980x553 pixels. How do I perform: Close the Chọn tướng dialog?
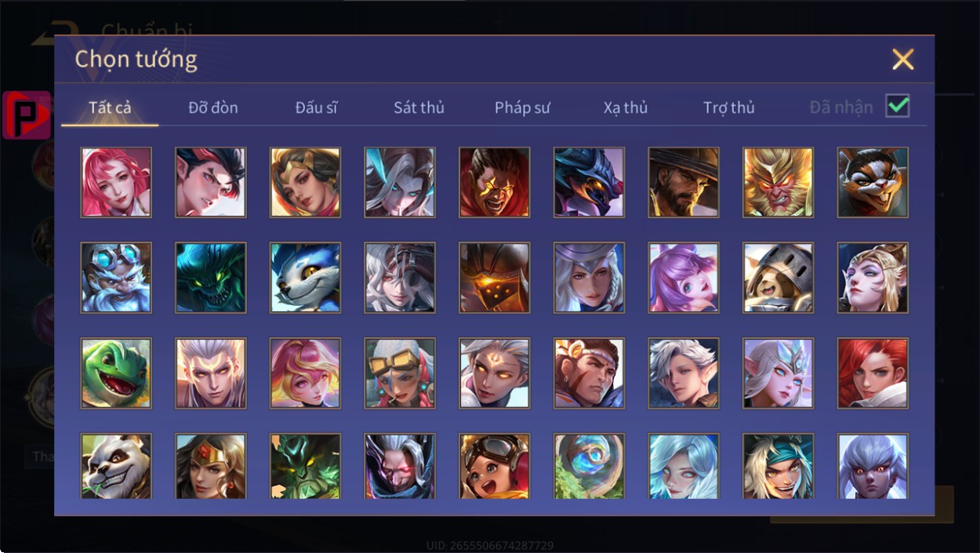(903, 59)
